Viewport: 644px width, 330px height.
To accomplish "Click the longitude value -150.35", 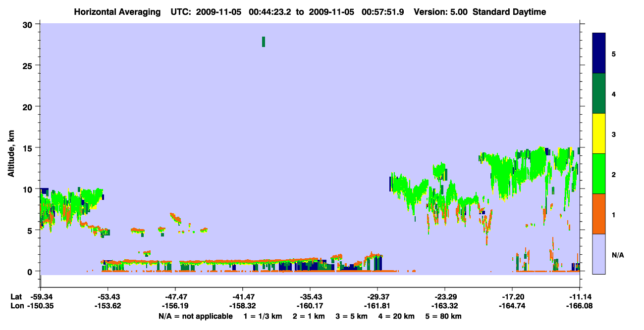I will pos(40,306).
